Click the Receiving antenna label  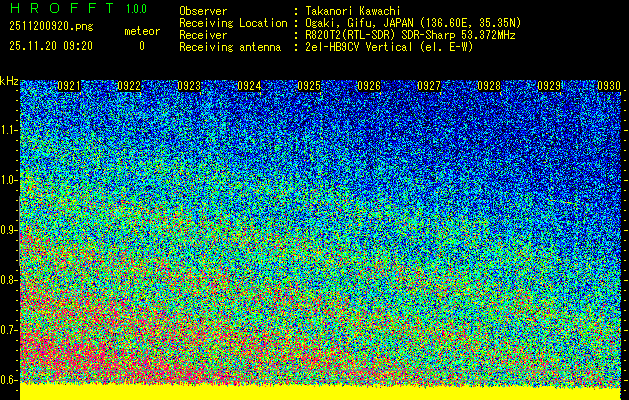[230, 47]
